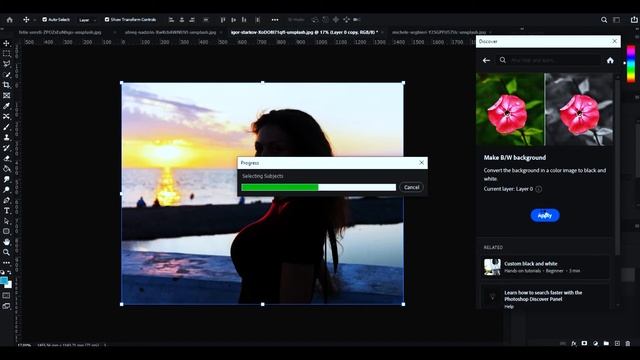Select the Lasso tool

coord(7,64)
